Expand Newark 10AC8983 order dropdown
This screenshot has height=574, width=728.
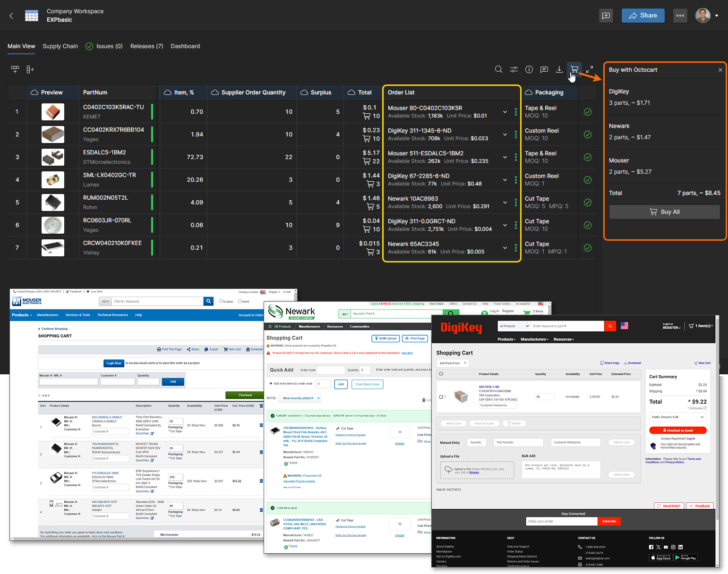[x=505, y=203]
